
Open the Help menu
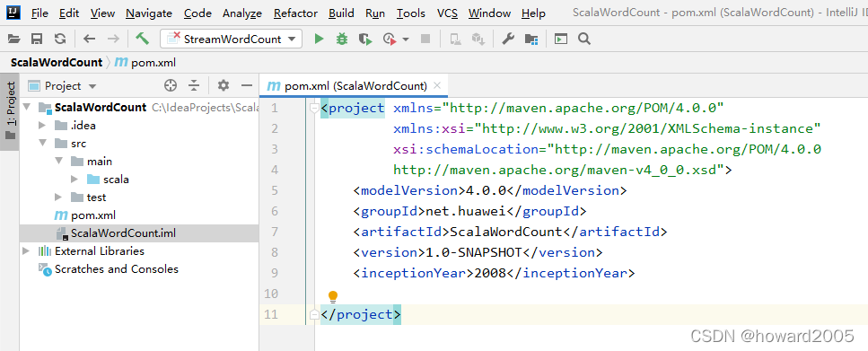tap(534, 13)
